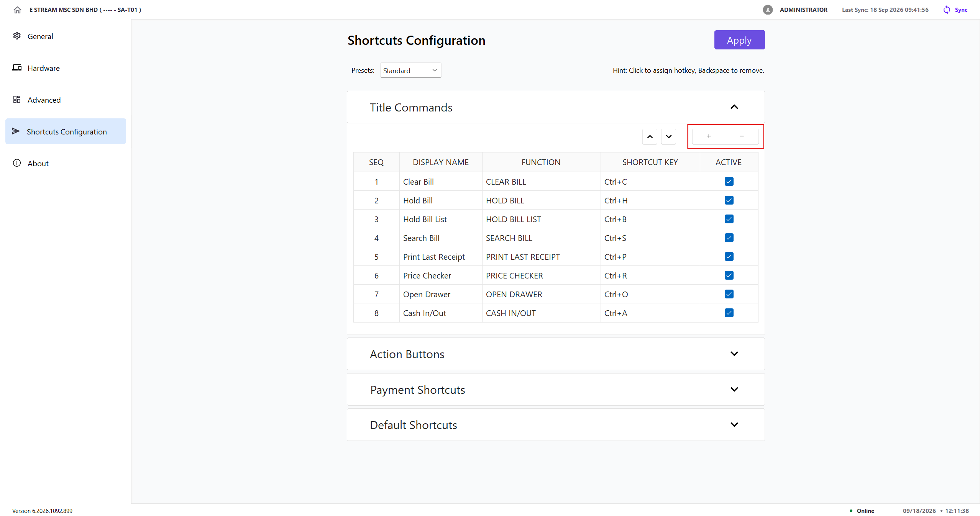Toggle Active checkbox for Hold Bill List
Viewport: 980px width, 516px height.
pos(729,219)
